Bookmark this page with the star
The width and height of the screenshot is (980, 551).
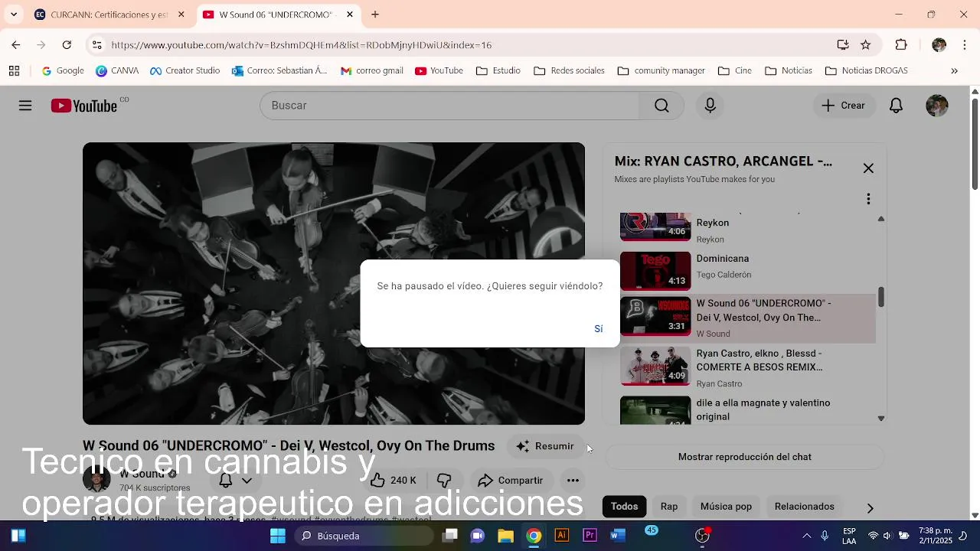point(866,45)
